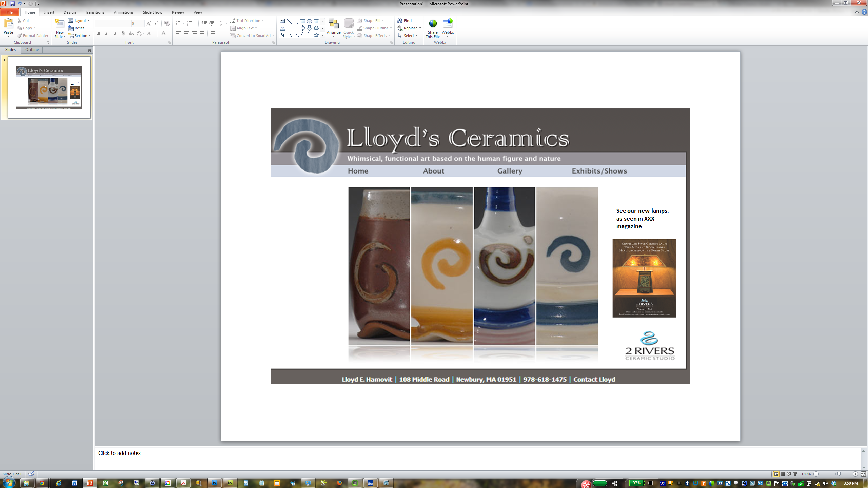Center the text alignment

coord(186,33)
